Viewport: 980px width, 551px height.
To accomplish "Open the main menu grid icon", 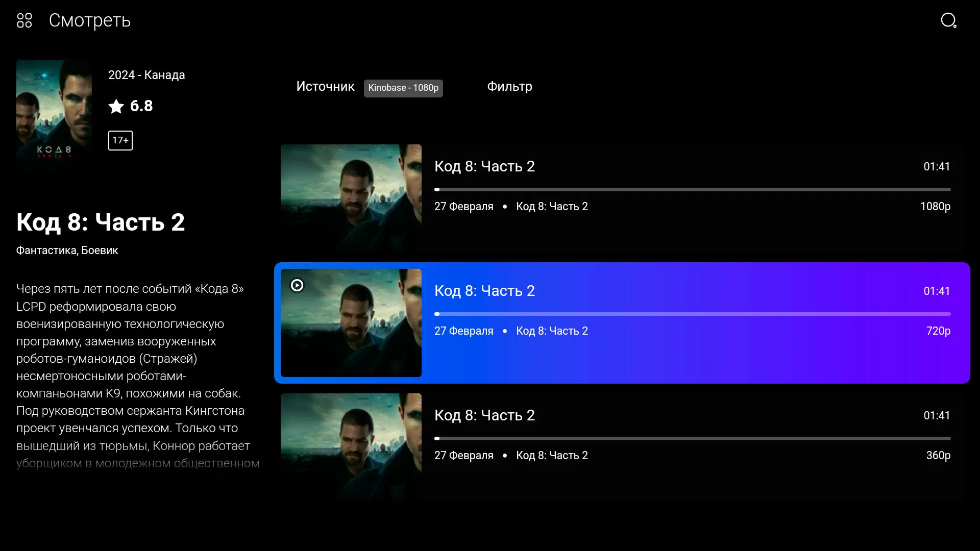I will [24, 20].
